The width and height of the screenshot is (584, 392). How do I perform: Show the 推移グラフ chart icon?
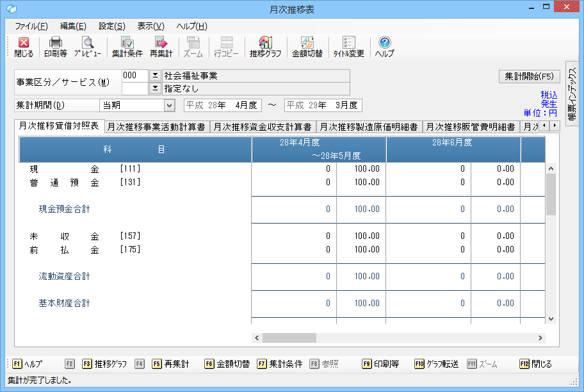click(265, 47)
